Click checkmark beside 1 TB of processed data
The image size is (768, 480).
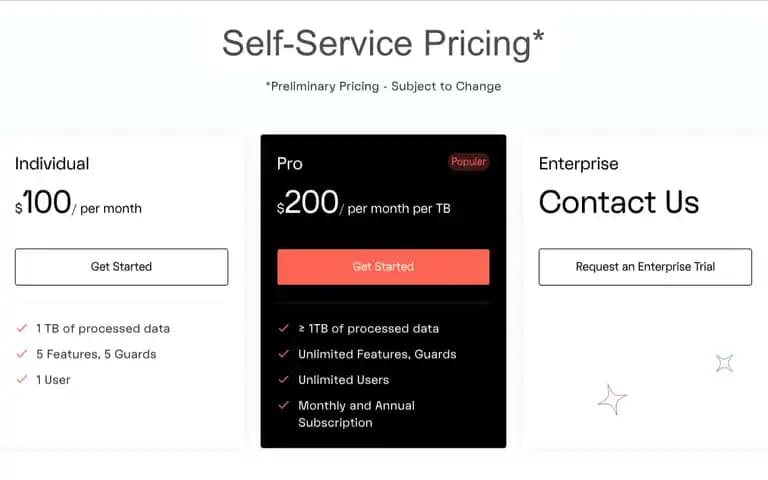coord(22,328)
